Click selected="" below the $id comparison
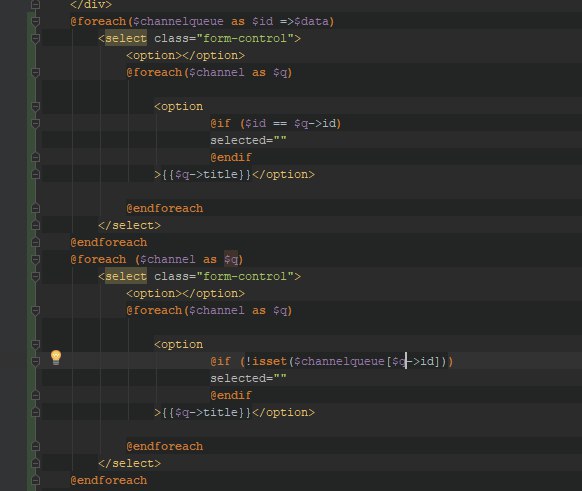The width and height of the screenshot is (582, 491). [x=248, y=140]
